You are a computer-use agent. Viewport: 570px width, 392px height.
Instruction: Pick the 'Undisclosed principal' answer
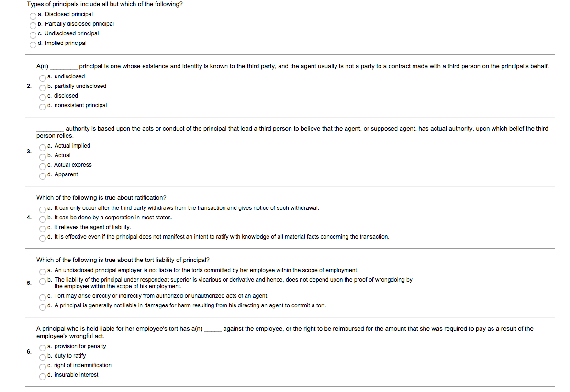33,35
